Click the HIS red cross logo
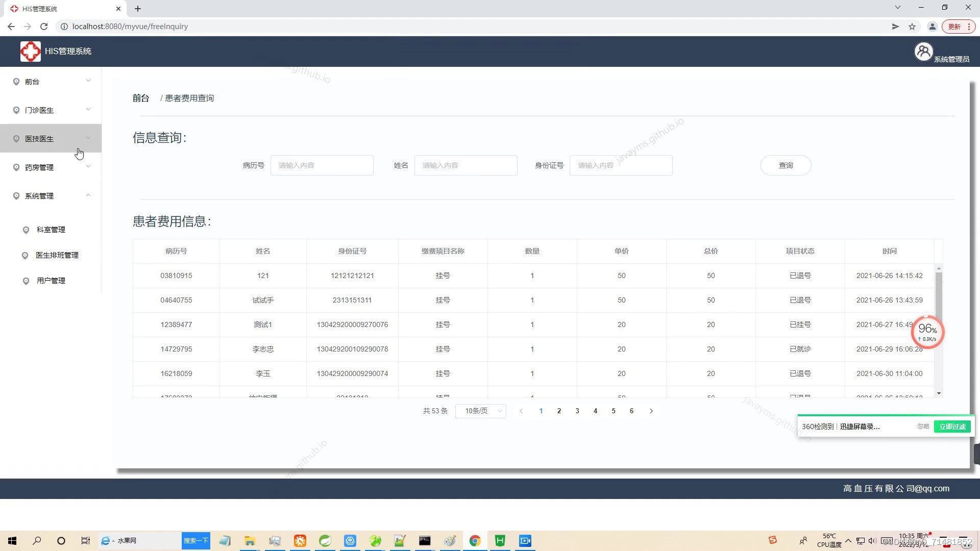The height and width of the screenshot is (551, 980). [x=31, y=52]
